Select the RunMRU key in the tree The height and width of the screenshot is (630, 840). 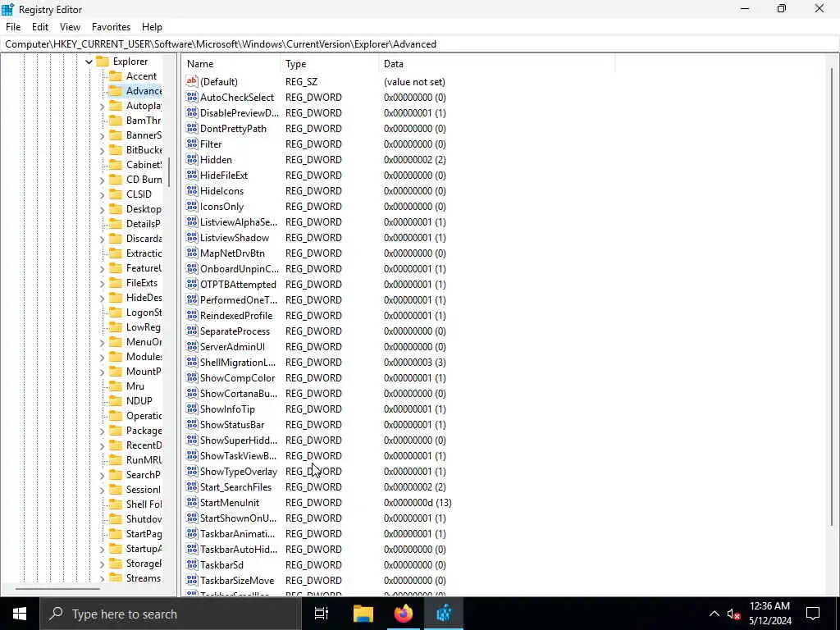click(x=144, y=460)
